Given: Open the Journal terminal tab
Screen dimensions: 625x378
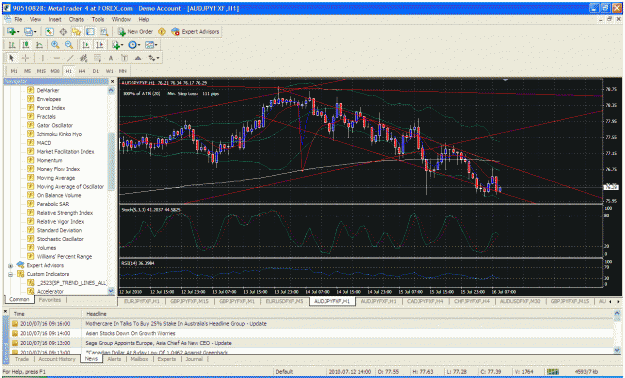Looking at the screenshot, I should pos(194,359).
